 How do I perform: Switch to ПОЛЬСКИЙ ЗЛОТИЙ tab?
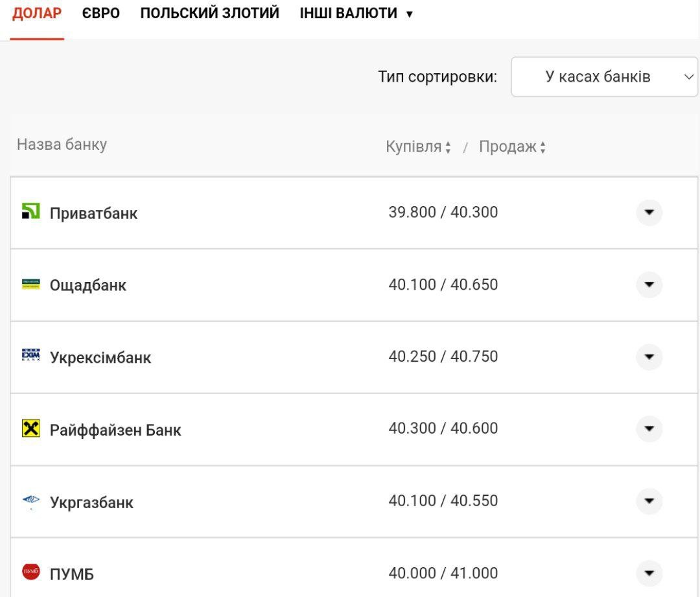coord(209,14)
